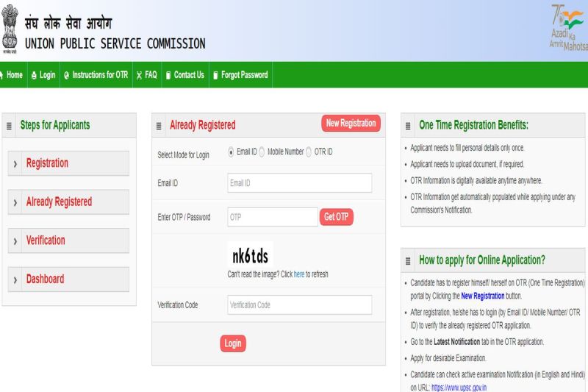Click the New Registration button

351,124
